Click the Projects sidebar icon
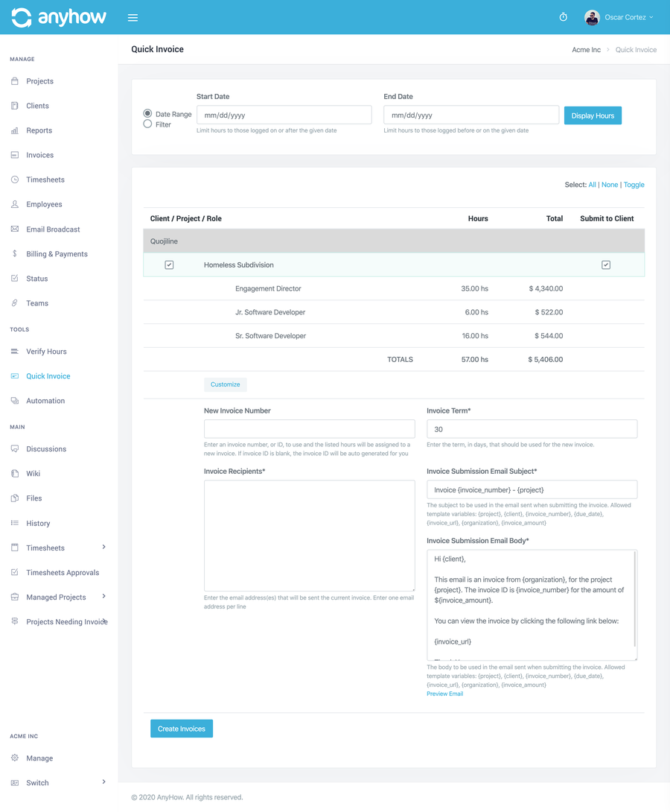Image resolution: width=670 pixels, height=812 pixels. pos(14,80)
